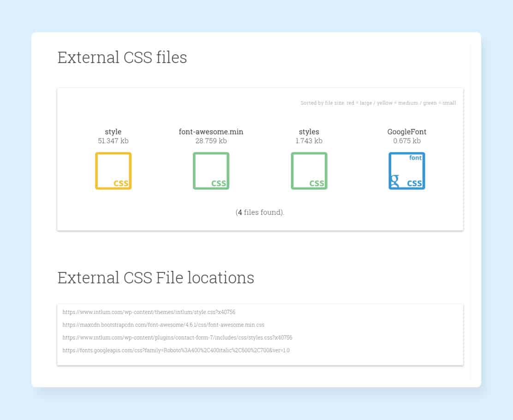Click the 'External CSS files' heading

click(x=122, y=58)
